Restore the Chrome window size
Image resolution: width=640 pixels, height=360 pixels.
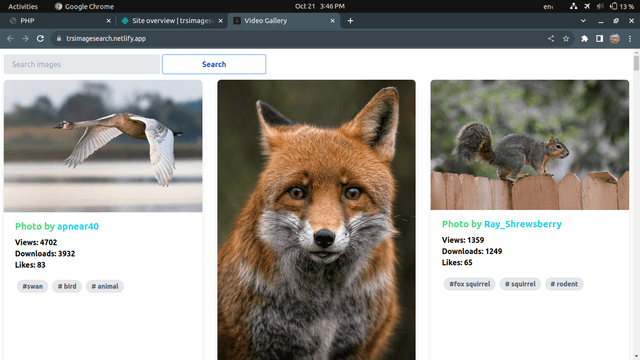pyautogui.click(x=616, y=21)
